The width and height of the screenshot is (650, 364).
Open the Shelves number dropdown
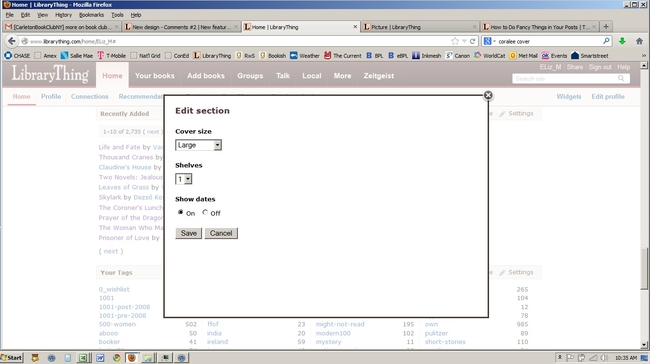click(184, 179)
